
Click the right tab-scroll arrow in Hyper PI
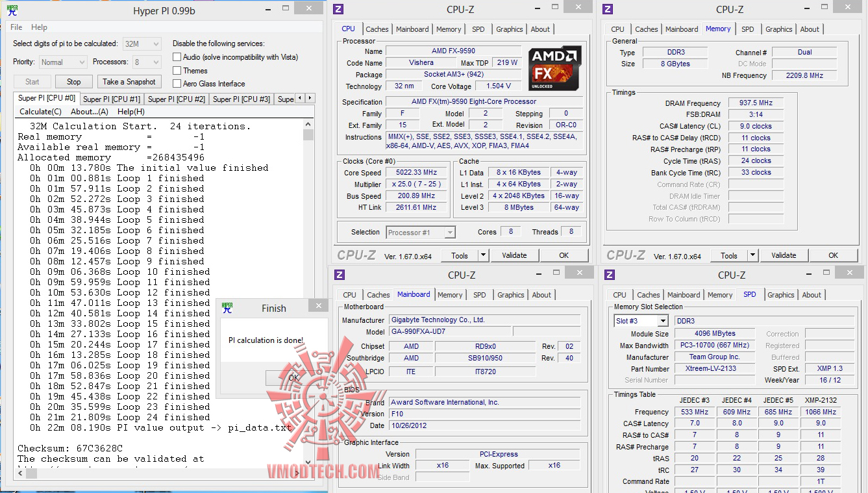(310, 98)
